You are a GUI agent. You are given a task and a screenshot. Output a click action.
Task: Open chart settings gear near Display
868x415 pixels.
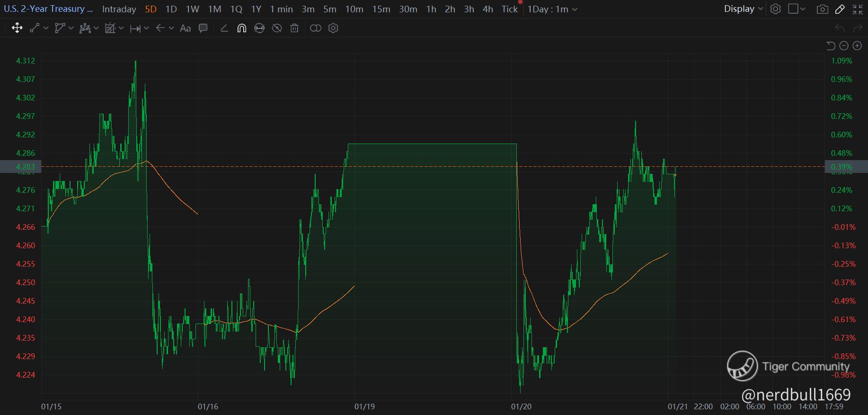[775, 9]
